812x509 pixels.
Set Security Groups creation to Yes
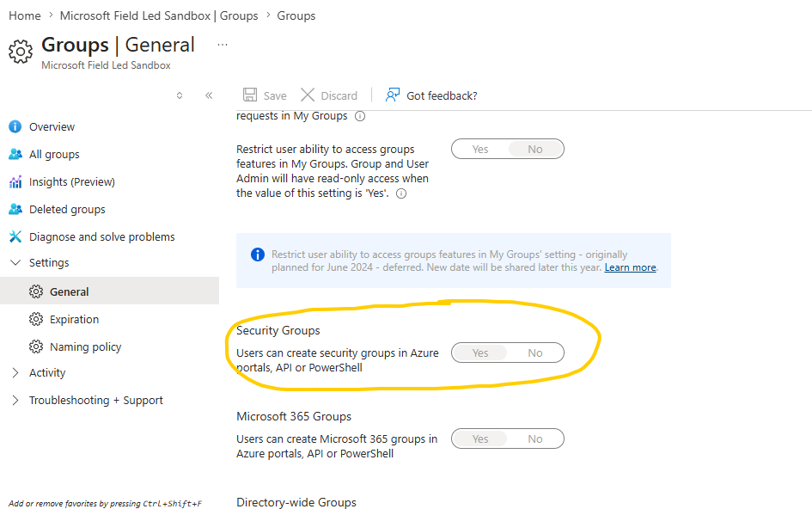tap(480, 353)
